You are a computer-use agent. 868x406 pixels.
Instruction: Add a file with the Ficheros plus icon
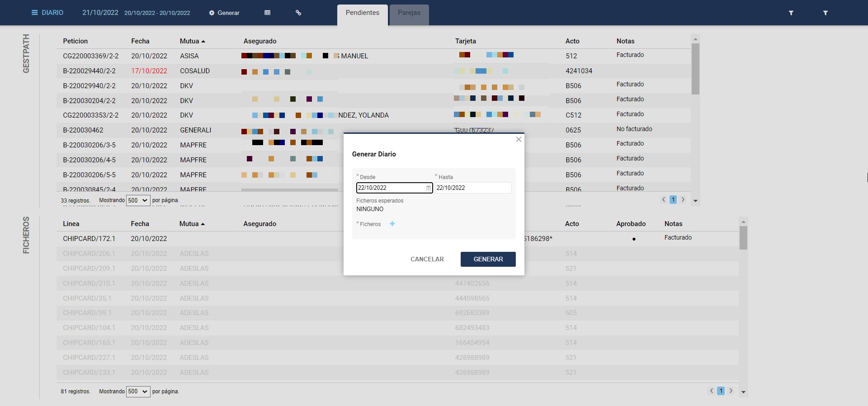point(392,224)
